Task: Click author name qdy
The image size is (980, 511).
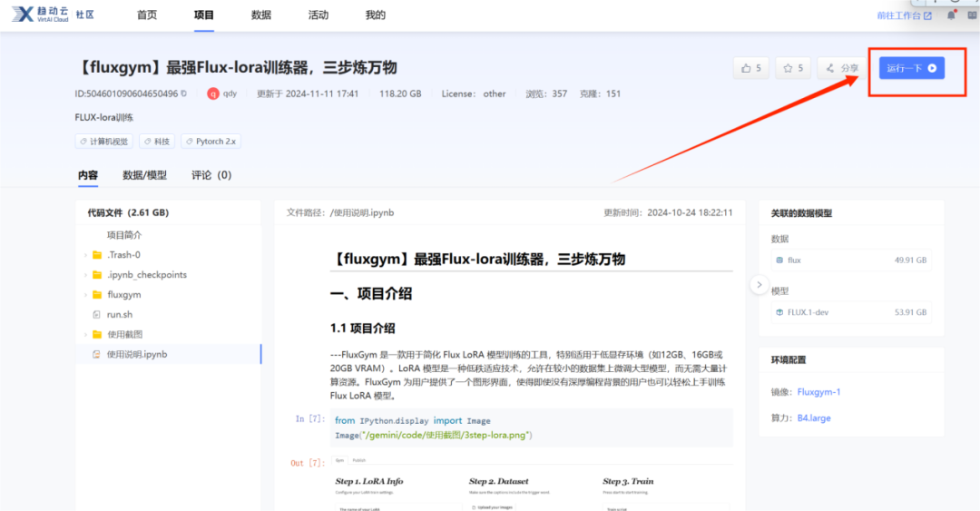Action: coord(230,93)
